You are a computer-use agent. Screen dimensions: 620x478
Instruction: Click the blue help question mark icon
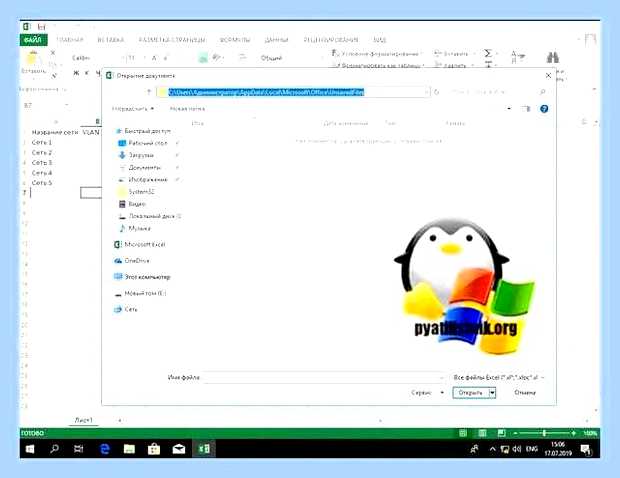(544, 109)
